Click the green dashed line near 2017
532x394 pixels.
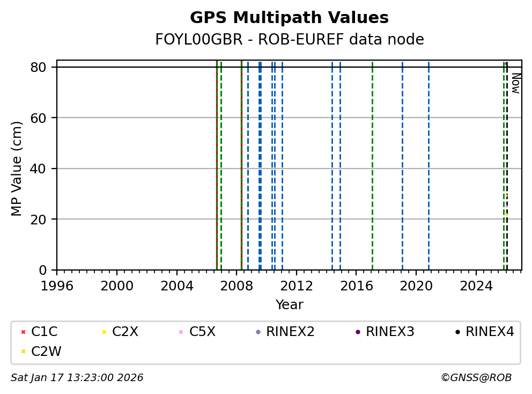point(372,161)
